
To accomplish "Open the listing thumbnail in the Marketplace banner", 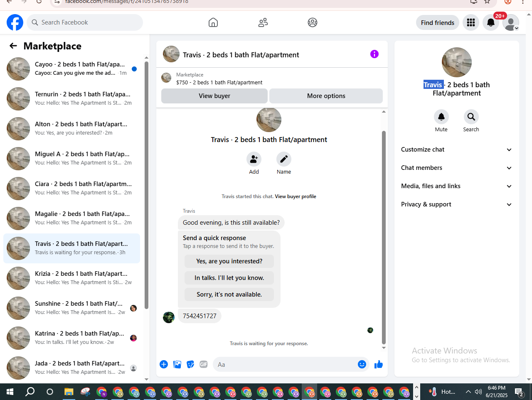I will (166, 78).
